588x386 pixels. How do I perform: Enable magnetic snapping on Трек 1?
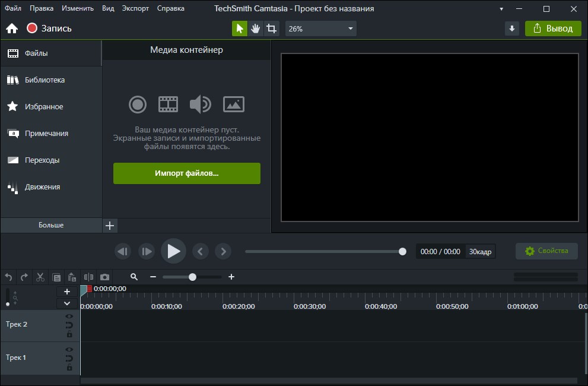(70, 358)
